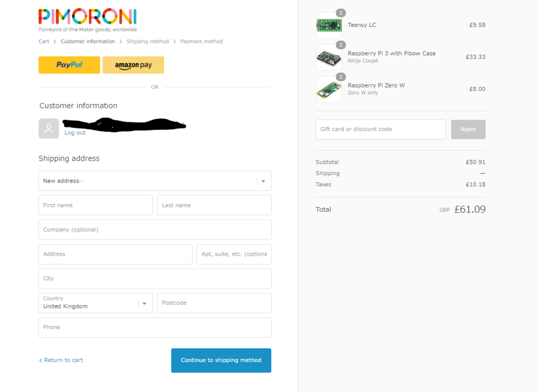The width and height of the screenshot is (539, 392).
Task: Pay with the PayPal button
Action: tap(69, 65)
